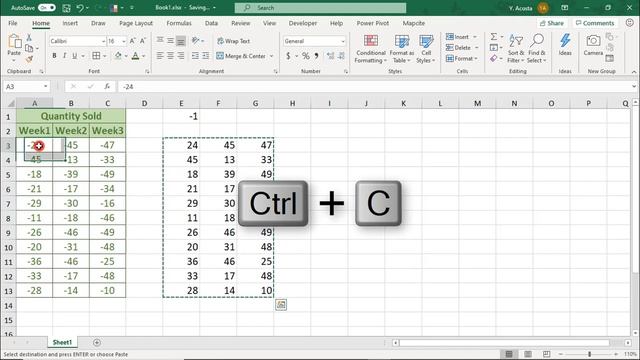
Task: Add a new sheet with plus icon
Action: point(97,342)
